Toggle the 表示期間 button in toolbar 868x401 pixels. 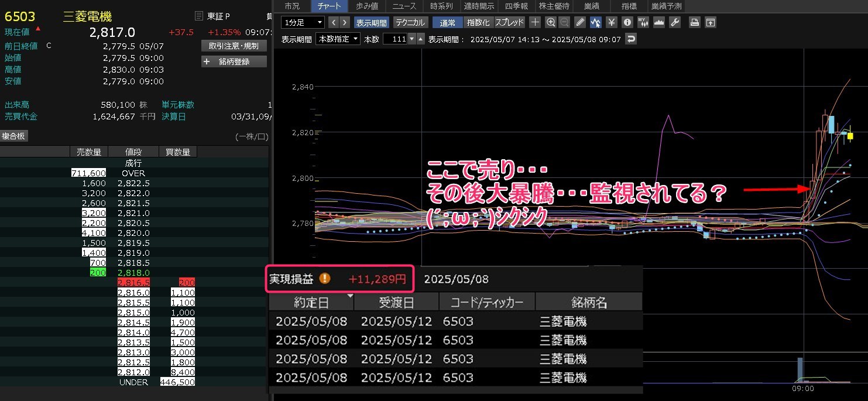pyautogui.click(x=372, y=22)
